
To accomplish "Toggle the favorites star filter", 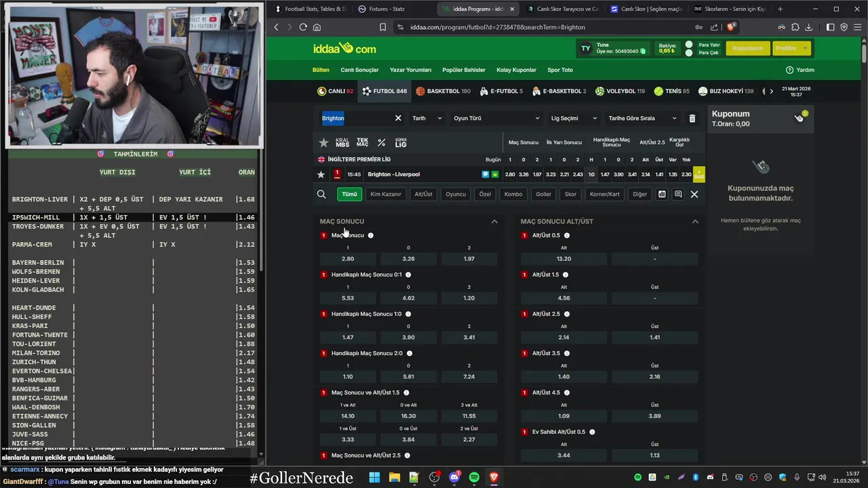I will click(x=323, y=143).
